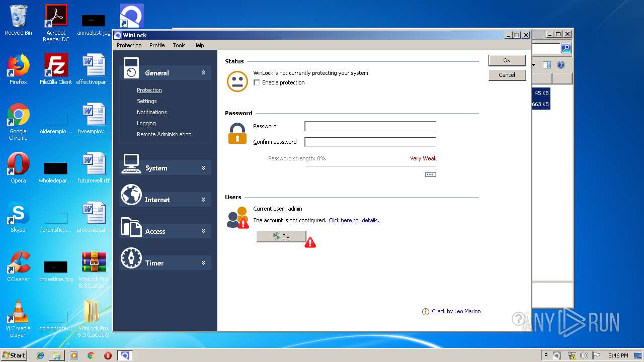
Task: Select Protection in the General list
Action: (x=149, y=90)
